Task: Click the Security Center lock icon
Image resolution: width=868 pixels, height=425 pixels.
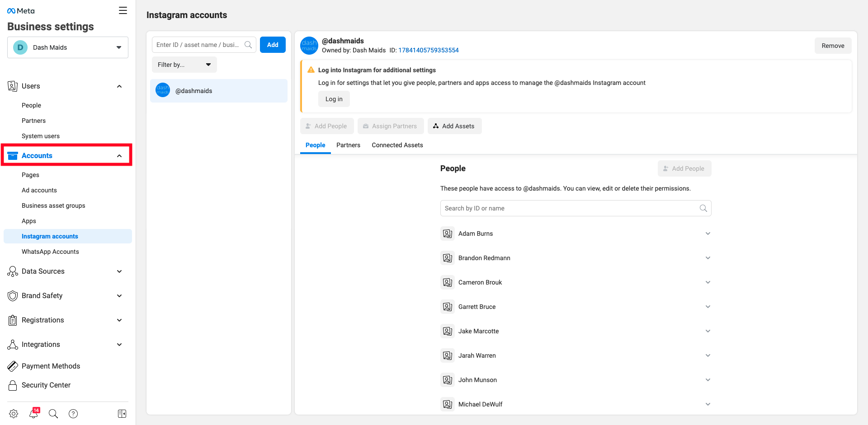Action: coord(13,385)
